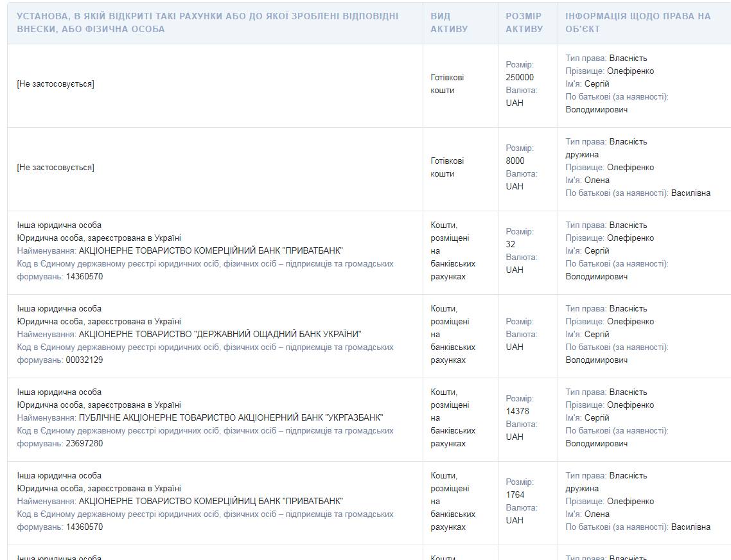Select registry code 00032129
This screenshot has width=731, height=560.
84,360
